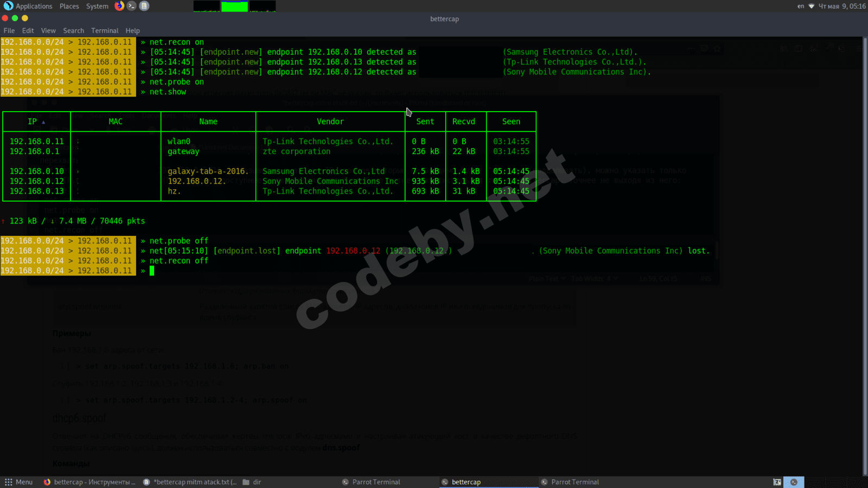Click the wlan0 name cell
This screenshot has height=488, width=868.
click(179, 142)
